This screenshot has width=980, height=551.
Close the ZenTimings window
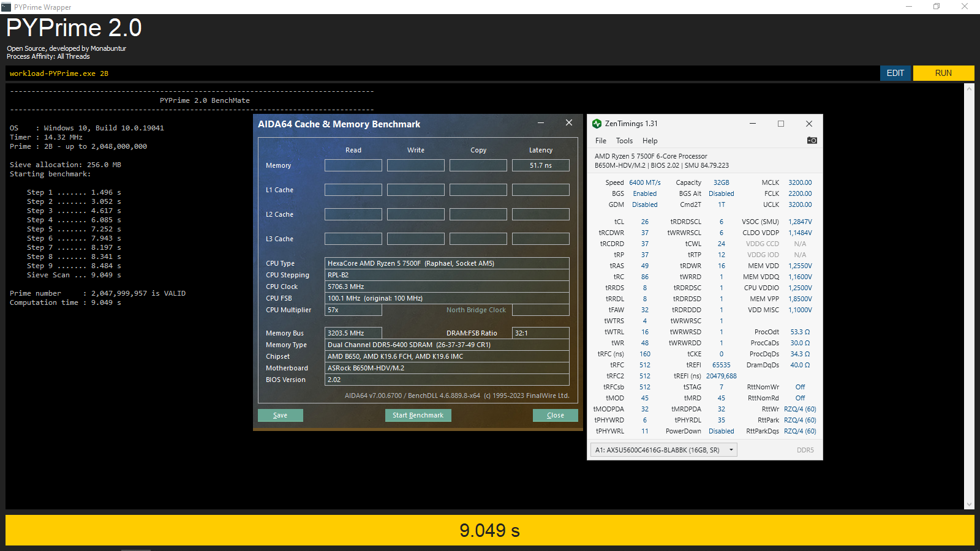pos(809,124)
